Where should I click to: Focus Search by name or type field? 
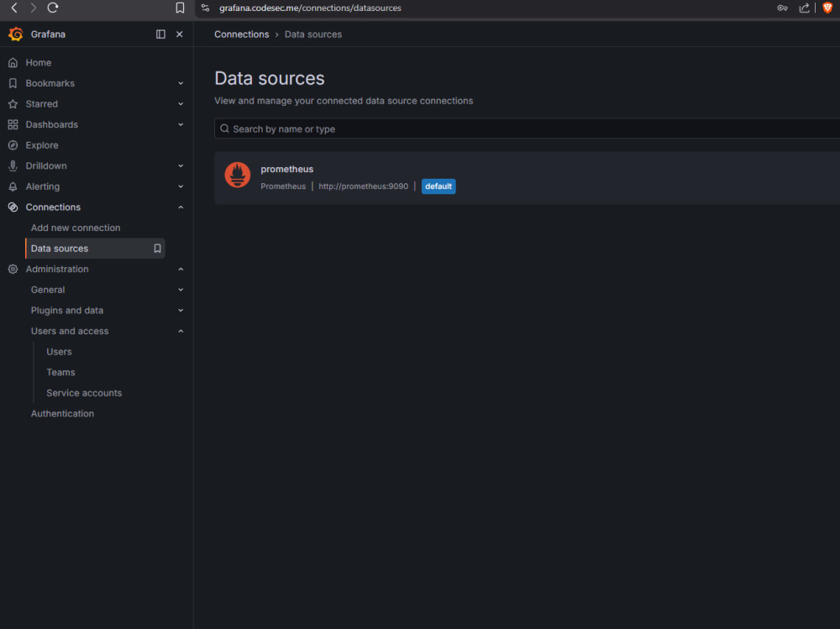click(x=528, y=128)
